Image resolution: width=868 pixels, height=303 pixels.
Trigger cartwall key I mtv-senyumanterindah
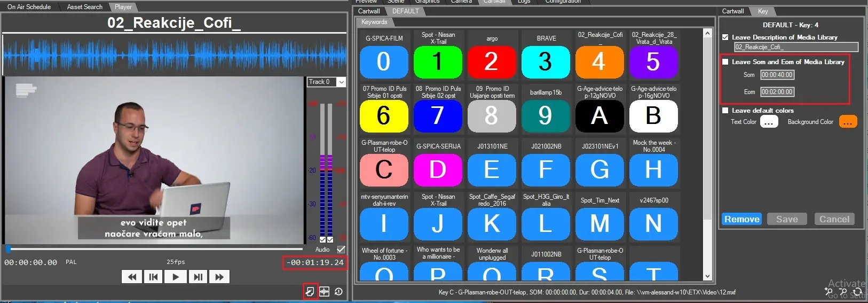point(384,224)
